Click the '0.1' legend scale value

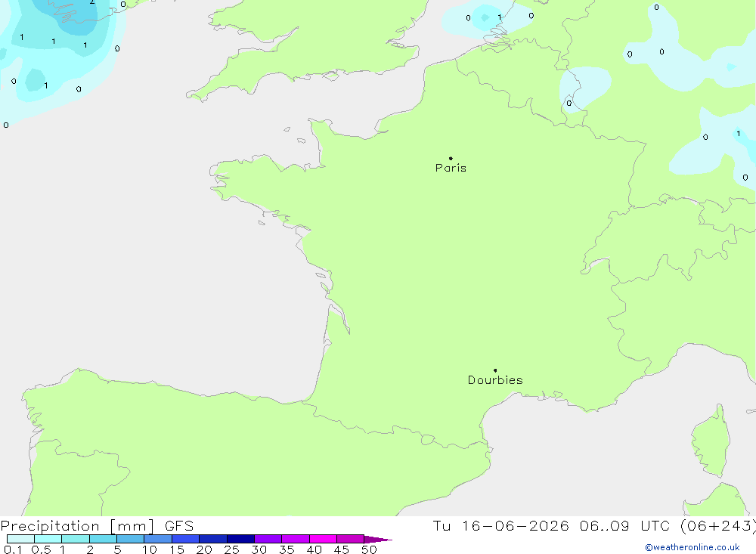[13, 549]
